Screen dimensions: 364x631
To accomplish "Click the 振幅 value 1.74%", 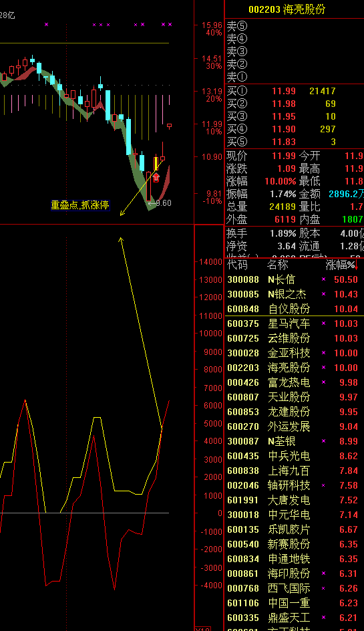I will [283, 194].
